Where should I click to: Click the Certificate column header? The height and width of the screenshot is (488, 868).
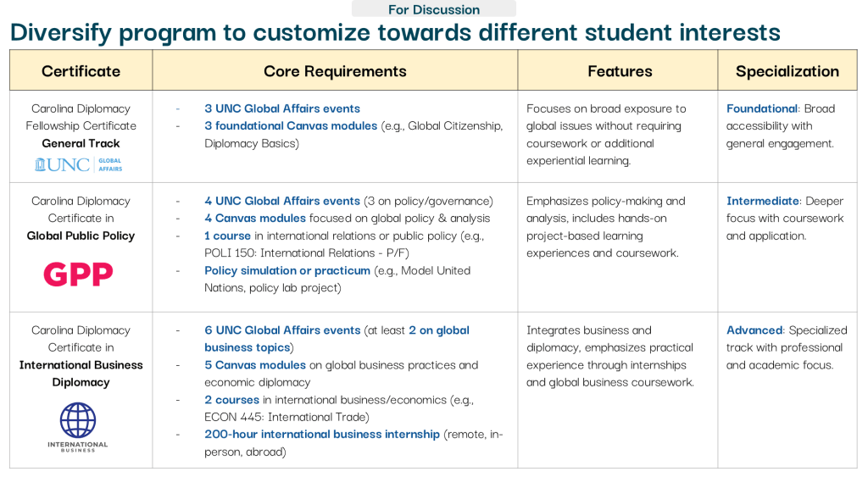click(x=81, y=71)
